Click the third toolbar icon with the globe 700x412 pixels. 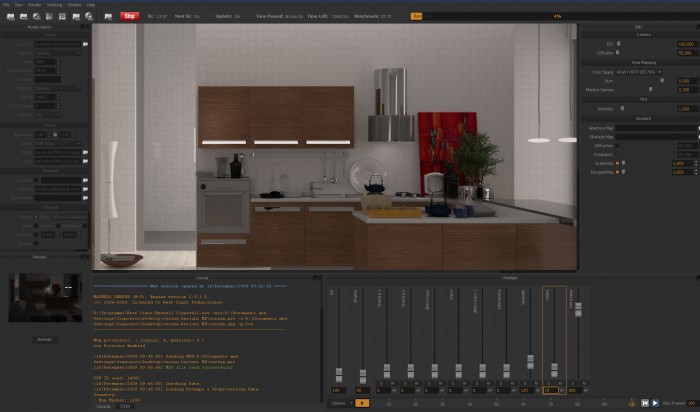pyautogui.click(x=37, y=17)
